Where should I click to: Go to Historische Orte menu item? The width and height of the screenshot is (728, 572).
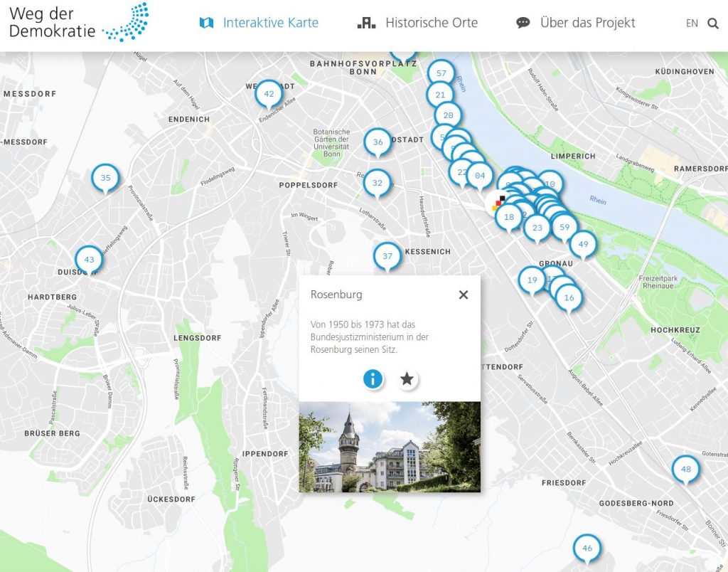click(417, 23)
